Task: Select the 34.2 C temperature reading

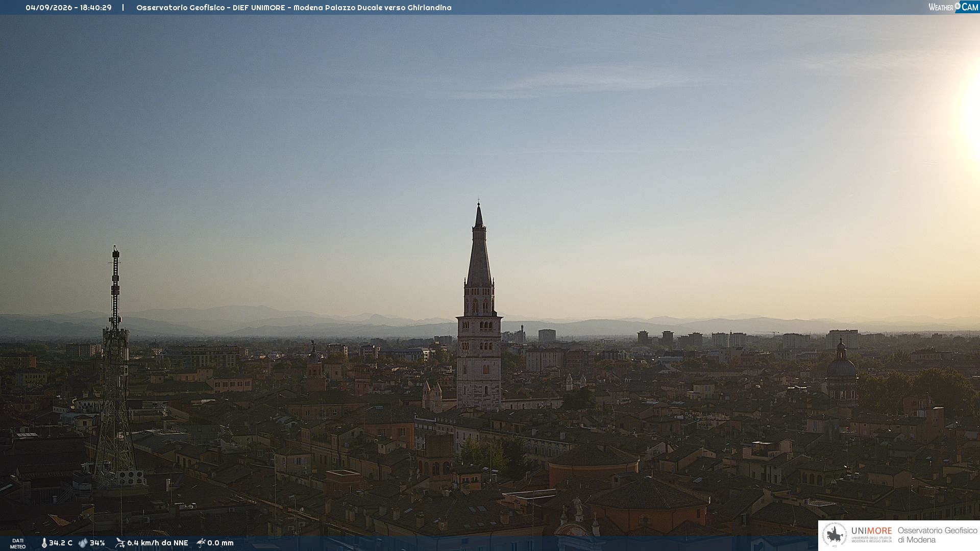Action: coord(61,543)
